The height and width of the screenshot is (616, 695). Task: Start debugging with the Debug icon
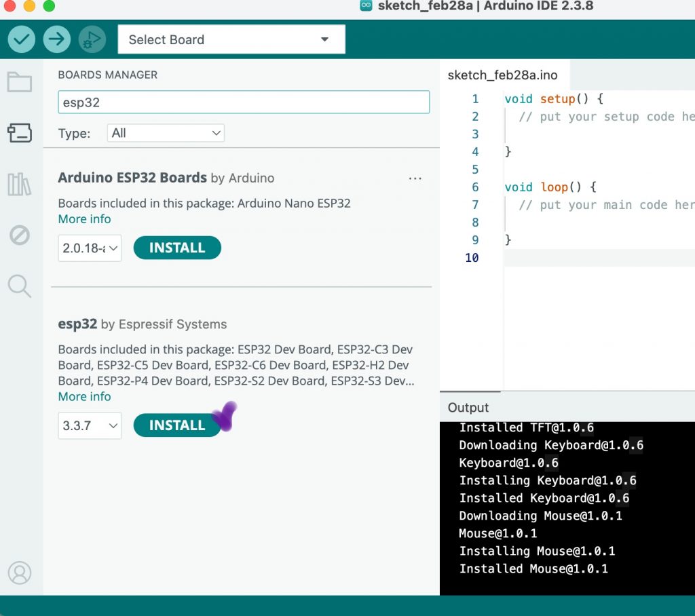coord(92,39)
